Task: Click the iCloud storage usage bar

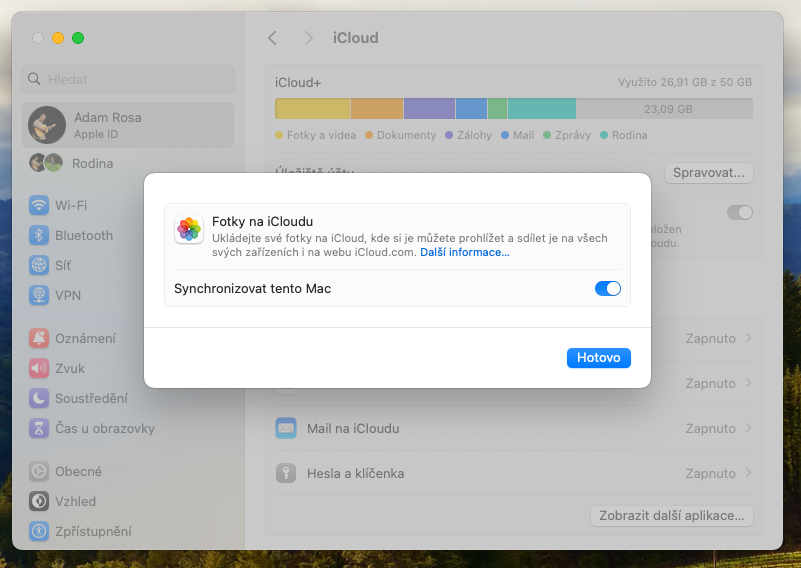Action: pos(513,109)
